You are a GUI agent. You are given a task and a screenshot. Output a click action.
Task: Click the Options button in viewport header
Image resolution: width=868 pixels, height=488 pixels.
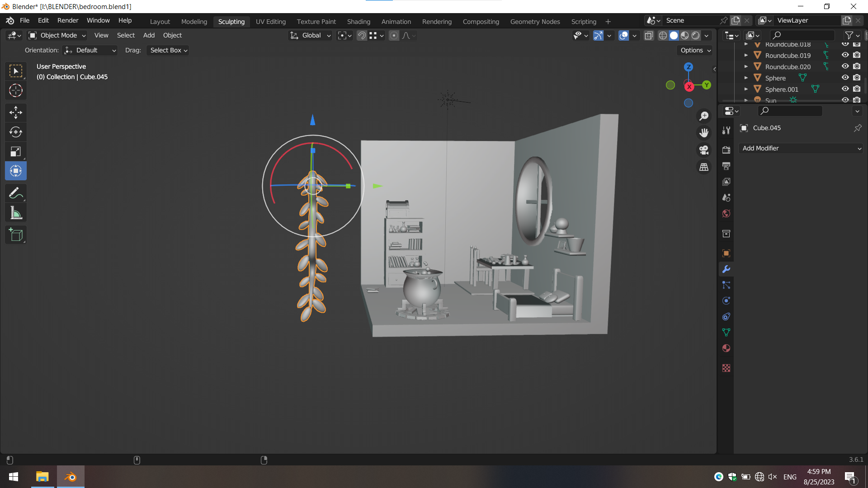tap(695, 50)
